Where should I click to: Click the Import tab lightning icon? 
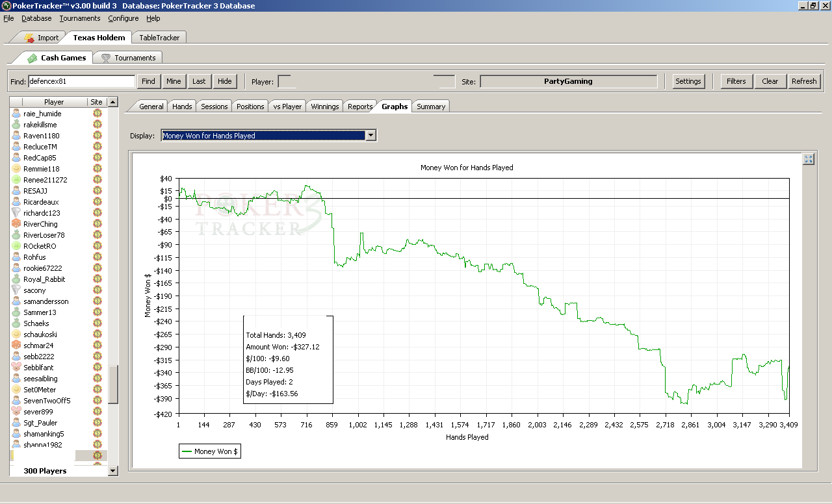(29, 38)
